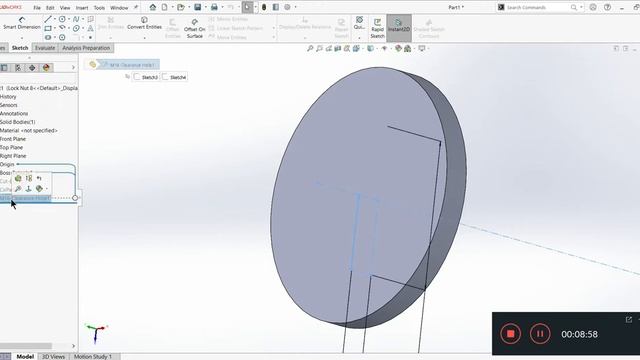Expand the Search Commands dropdown arrow
640x360 pixels.
tap(581, 7)
